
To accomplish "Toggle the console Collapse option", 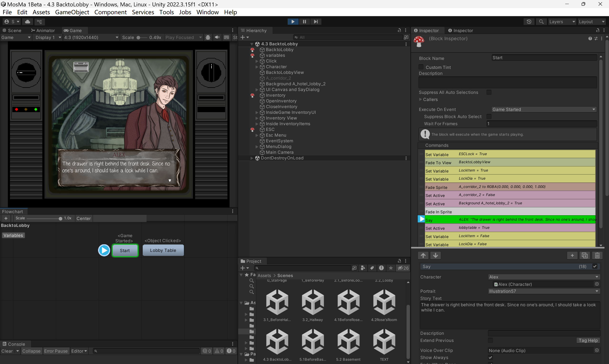I will click(x=31, y=351).
